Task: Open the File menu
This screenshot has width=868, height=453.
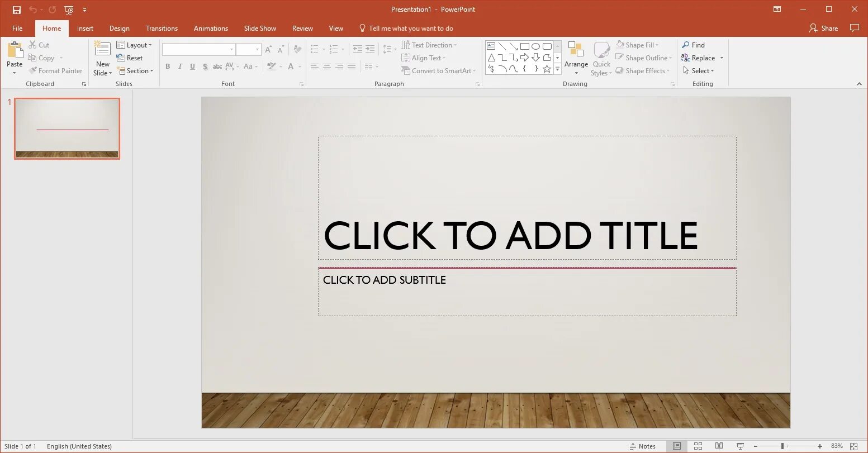Action: [17, 28]
